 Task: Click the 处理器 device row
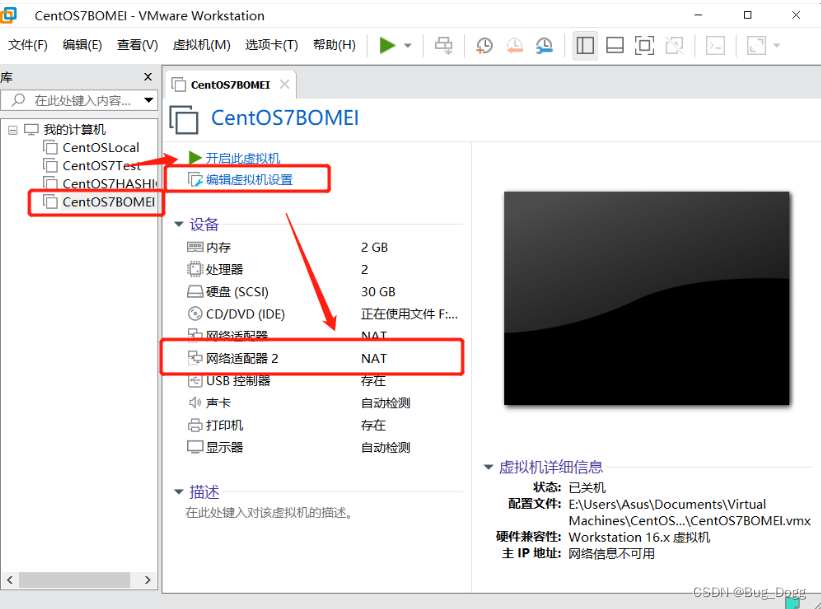[x=323, y=270]
